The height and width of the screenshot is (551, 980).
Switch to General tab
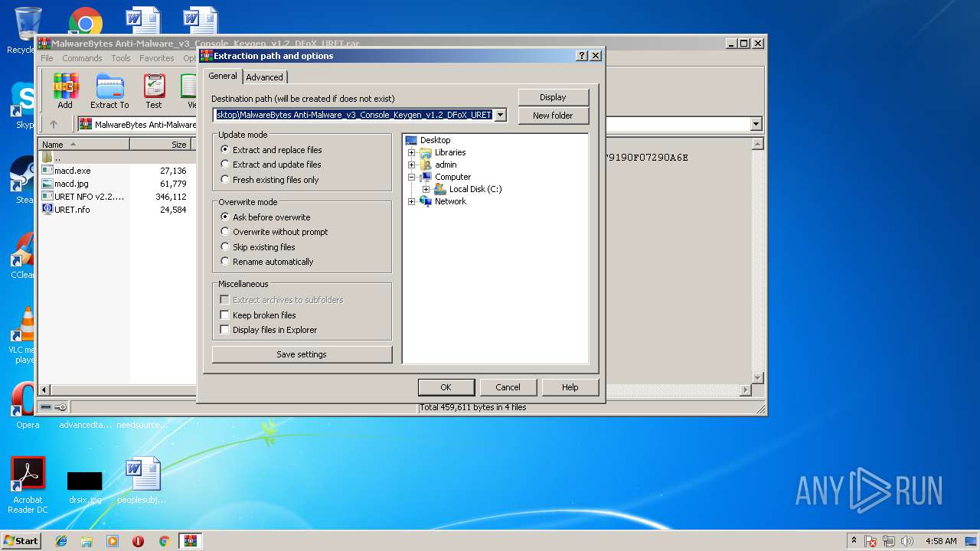tap(223, 76)
